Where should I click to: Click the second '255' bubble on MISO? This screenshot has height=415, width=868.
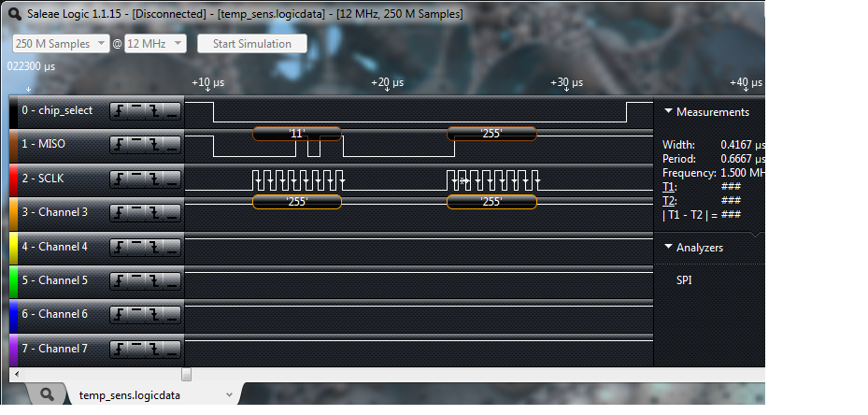[491, 134]
